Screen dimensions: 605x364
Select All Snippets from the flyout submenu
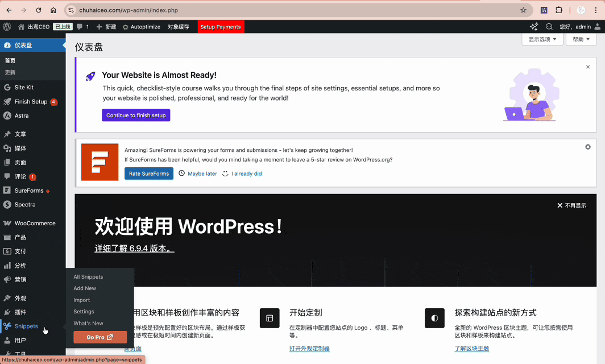coord(88,277)
